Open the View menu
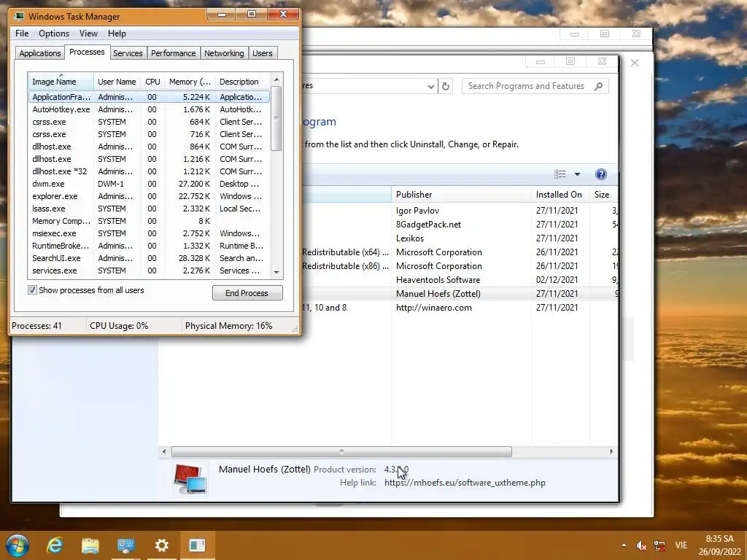747x560 pixels. click(88, 34)
